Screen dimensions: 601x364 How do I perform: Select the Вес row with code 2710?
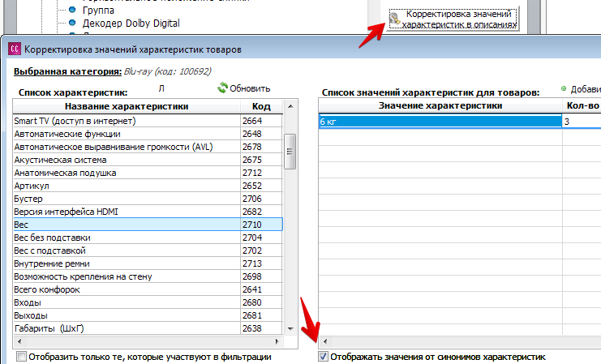pos(148,225)
